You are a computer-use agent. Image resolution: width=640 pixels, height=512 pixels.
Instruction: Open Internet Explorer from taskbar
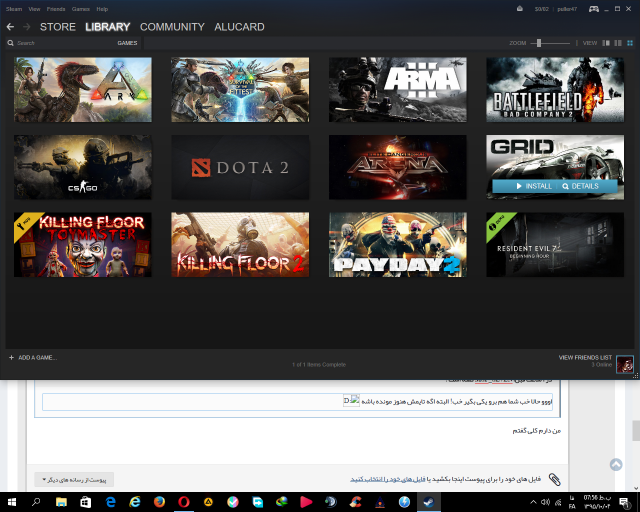135,502
